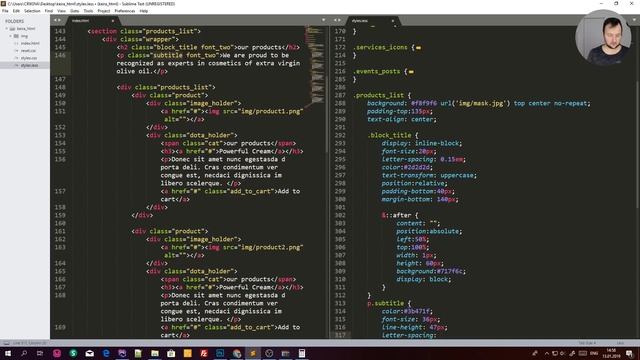Image resolution: width=640 pixels, height=360 pixels.
Task: Unfold the .services_icons code block marker
Action: coord(418,48)
